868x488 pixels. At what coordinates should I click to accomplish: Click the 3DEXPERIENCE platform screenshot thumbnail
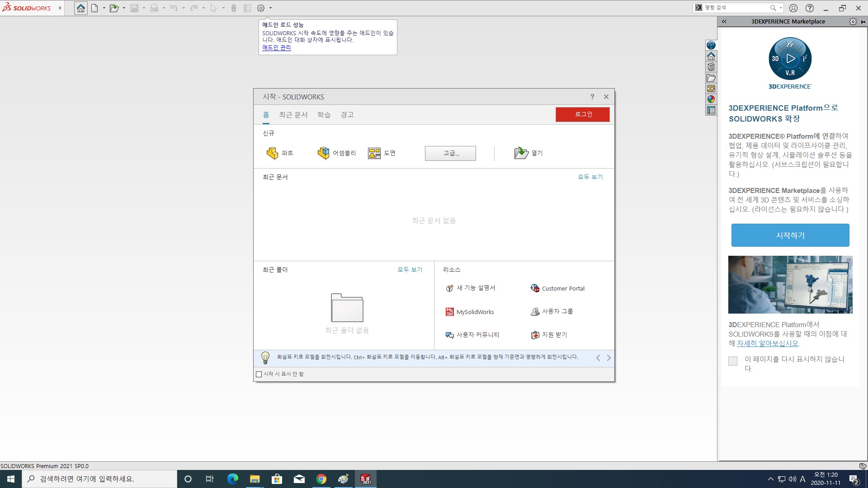point(790,285)
